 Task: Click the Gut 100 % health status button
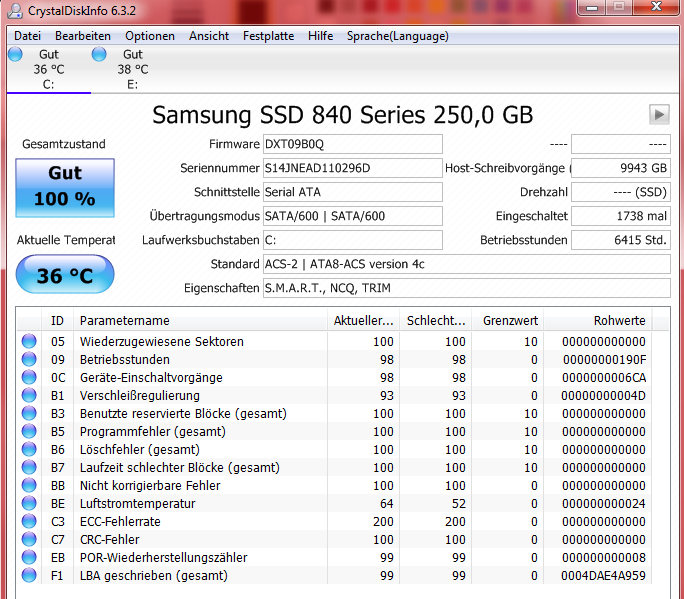(65, 188)
